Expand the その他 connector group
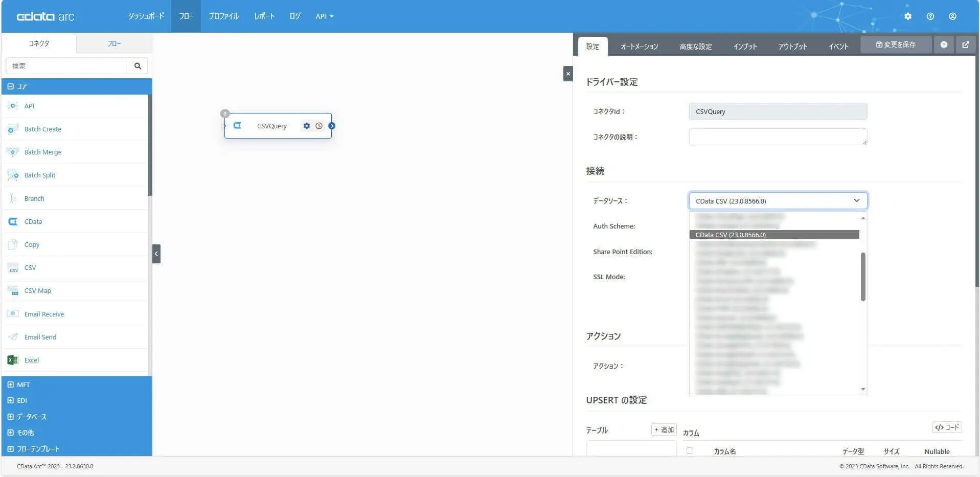Viewport: 980px width, 477px height. tap(10, 433)
